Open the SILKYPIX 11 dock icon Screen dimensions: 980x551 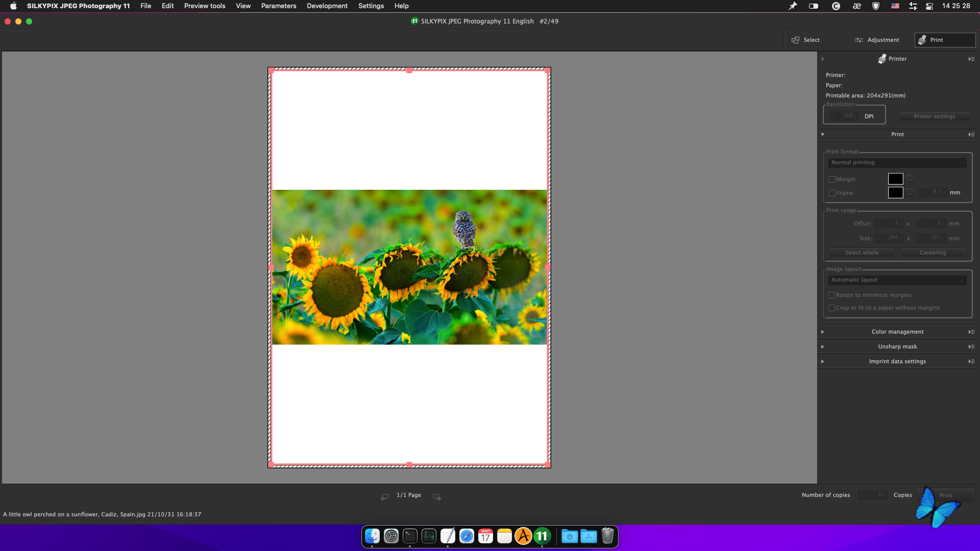tap(542, 536)
